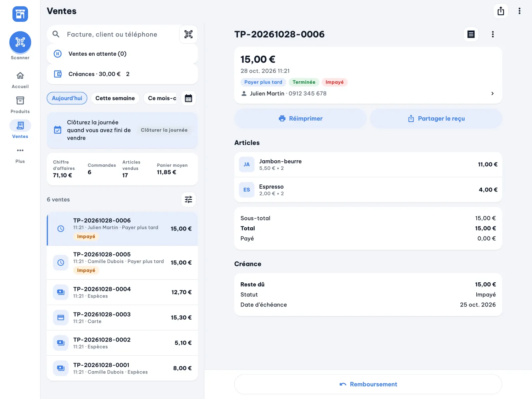Click the Date d'échéance 25 oct. 2026 value
The width and height of the screenshot is (532, 399).
[478, 305]
